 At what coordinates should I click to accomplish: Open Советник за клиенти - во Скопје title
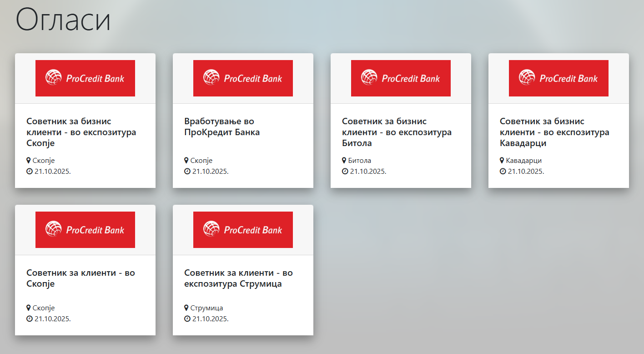pos(80,278)
